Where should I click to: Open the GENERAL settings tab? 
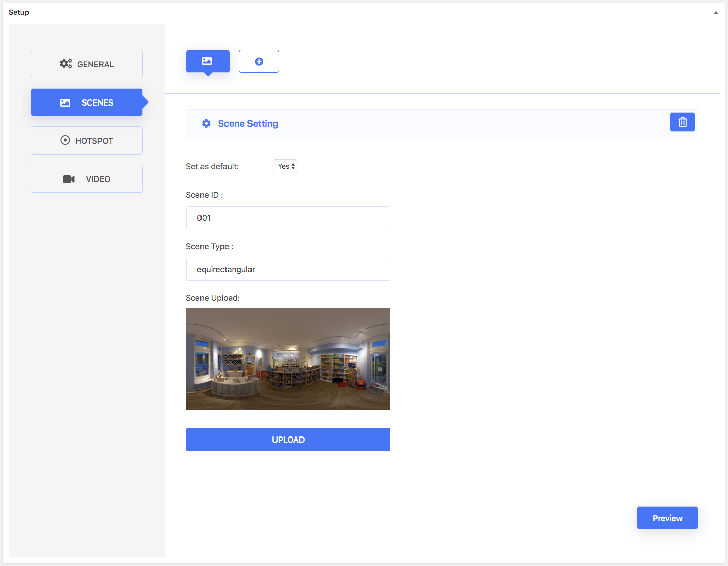87,64
